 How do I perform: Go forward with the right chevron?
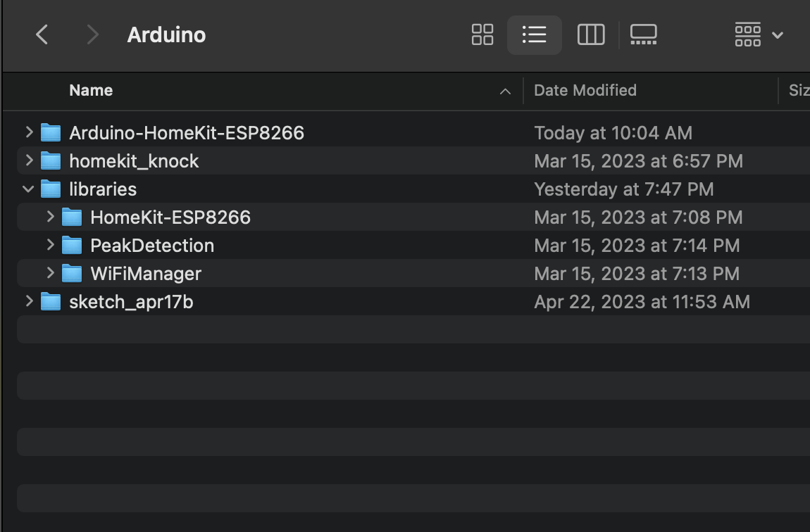click(92, 34)
